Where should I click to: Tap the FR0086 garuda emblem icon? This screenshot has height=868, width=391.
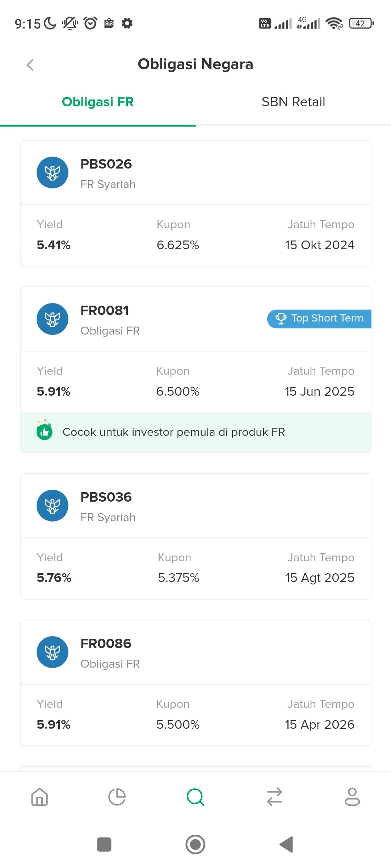coord(52,652)
